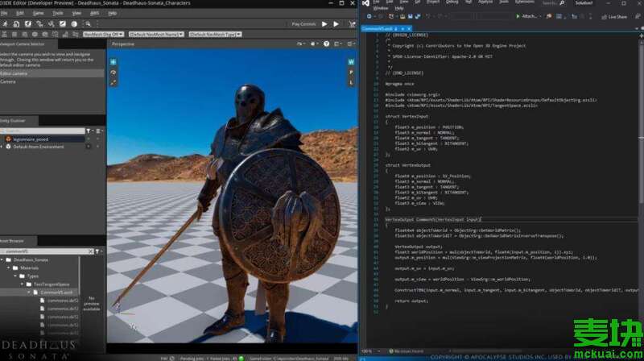The height and width of the screenshot is (361, 644).
Task: Click the help question-mark icon in viewport header
Action: coord(326,44)
